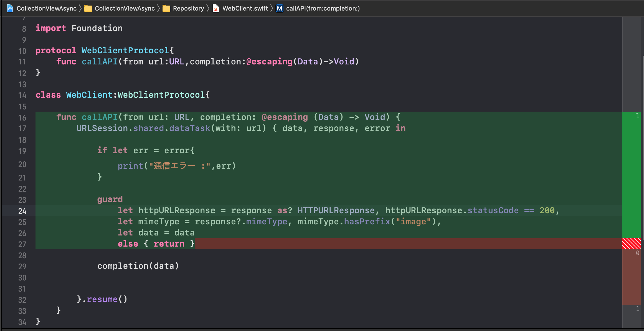Click the Swift file icon for WebClient.swift
644x331 pixels.
[215, 8]
